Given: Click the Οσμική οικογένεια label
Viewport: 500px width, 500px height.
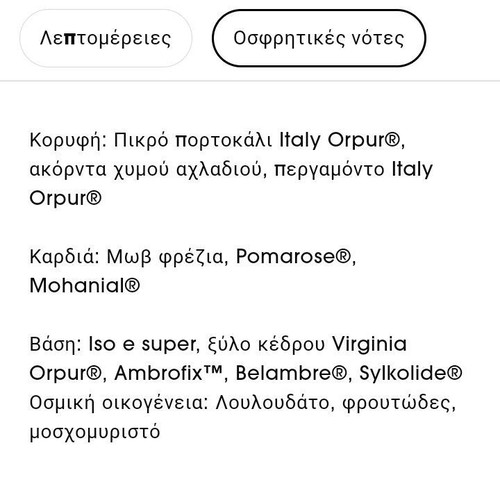Looking at the screenshot, I should coord(119,403).
